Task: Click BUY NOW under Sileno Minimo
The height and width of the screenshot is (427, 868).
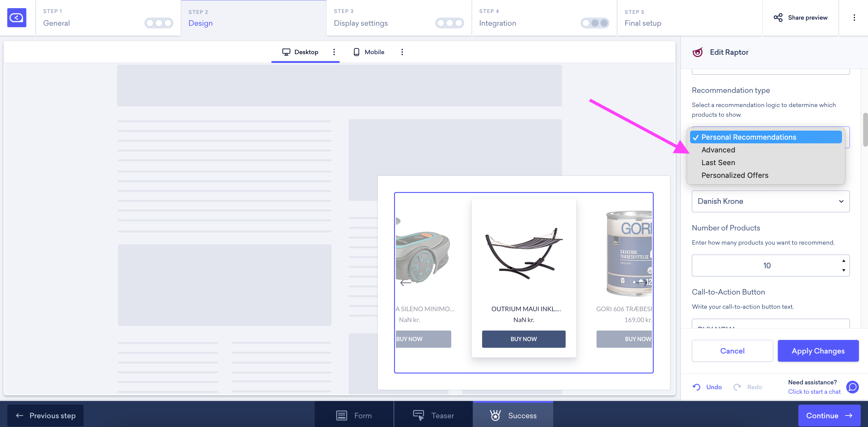Action: click(423, 339)
